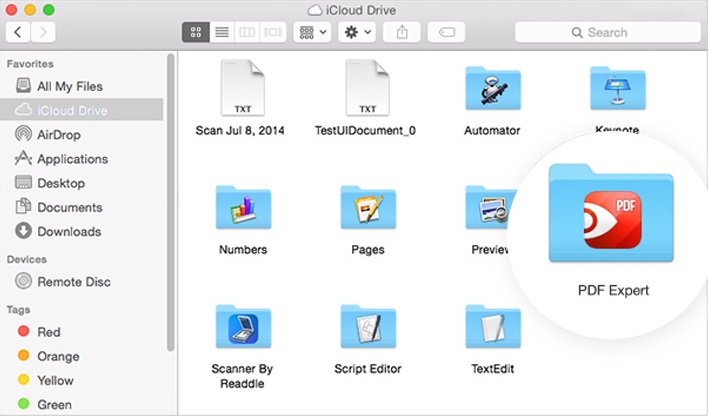Switch to Cover Flow view
Image resolution: width=708 pixels, height=416 pixels.
(273, 32)
